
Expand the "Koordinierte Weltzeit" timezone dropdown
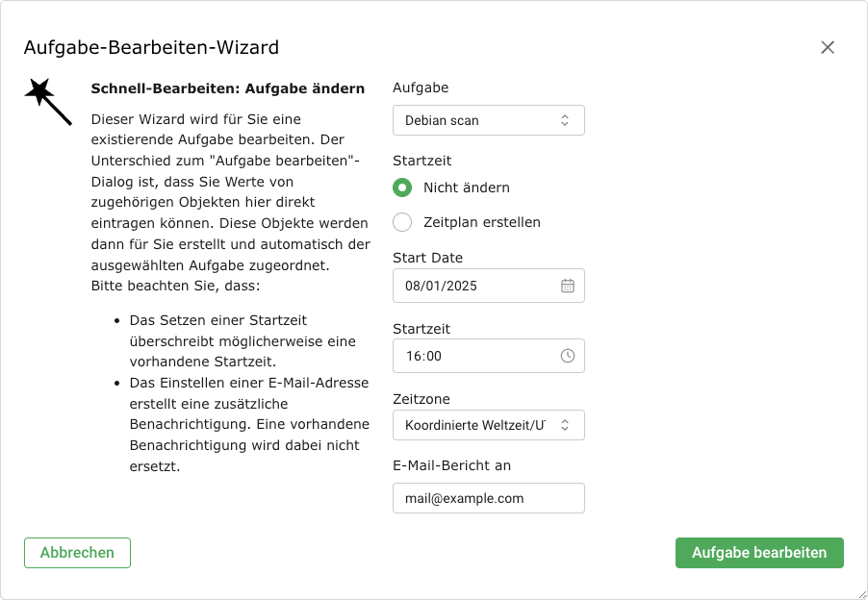coord(476,425)
